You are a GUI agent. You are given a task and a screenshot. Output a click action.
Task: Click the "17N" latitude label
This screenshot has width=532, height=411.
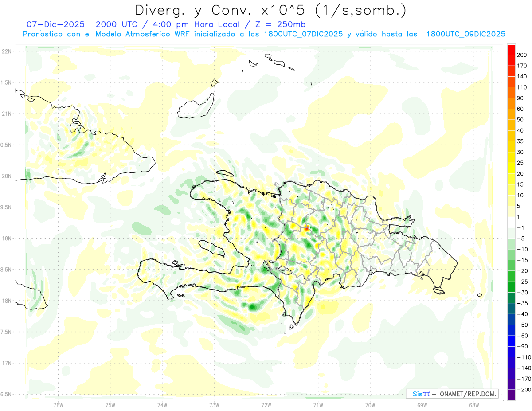coord(6,363)
